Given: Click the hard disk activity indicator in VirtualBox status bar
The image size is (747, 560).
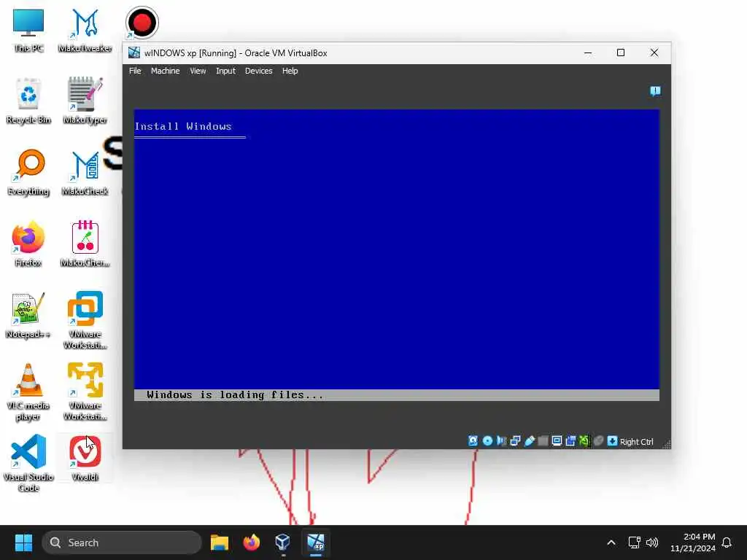Looking at the screenshot, I should 473,441.
